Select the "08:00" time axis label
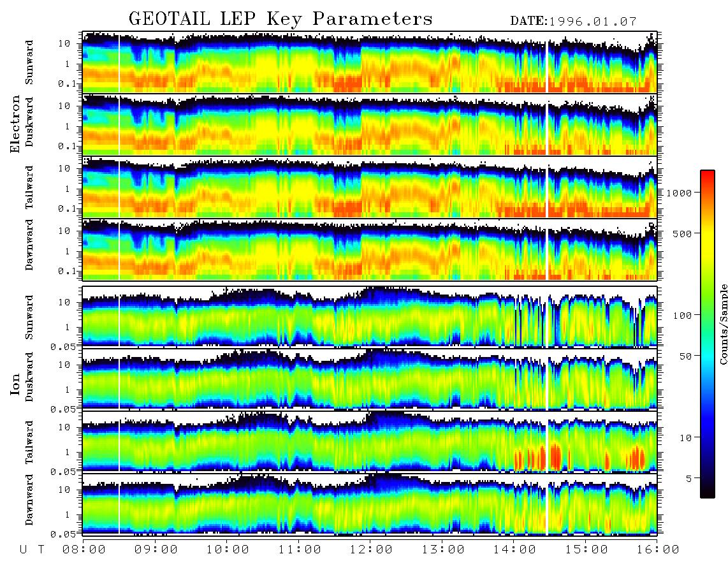The width and height of the screenshot is (728, 561). [x=84, y=550]
